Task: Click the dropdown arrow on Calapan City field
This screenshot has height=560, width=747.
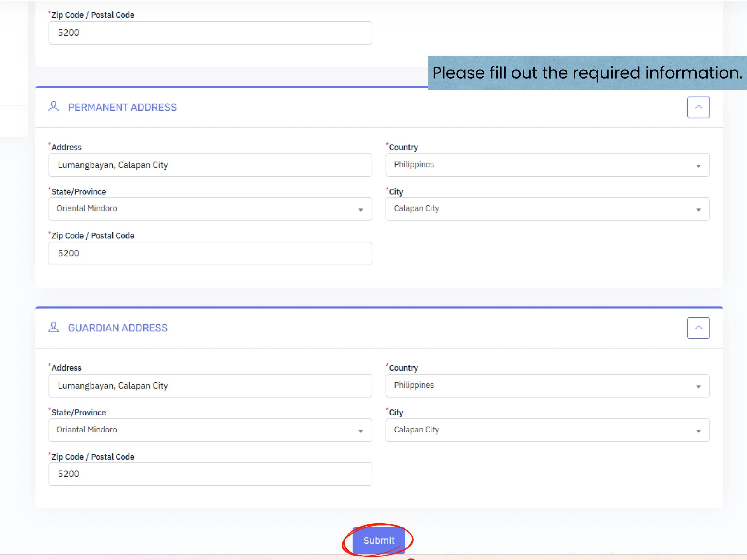Action: [699, 210]
